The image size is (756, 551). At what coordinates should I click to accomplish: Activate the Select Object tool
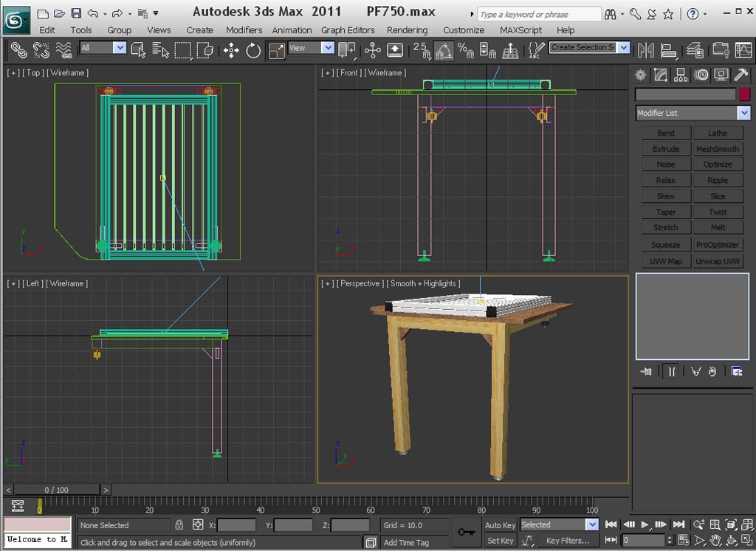tap(138, 49)
